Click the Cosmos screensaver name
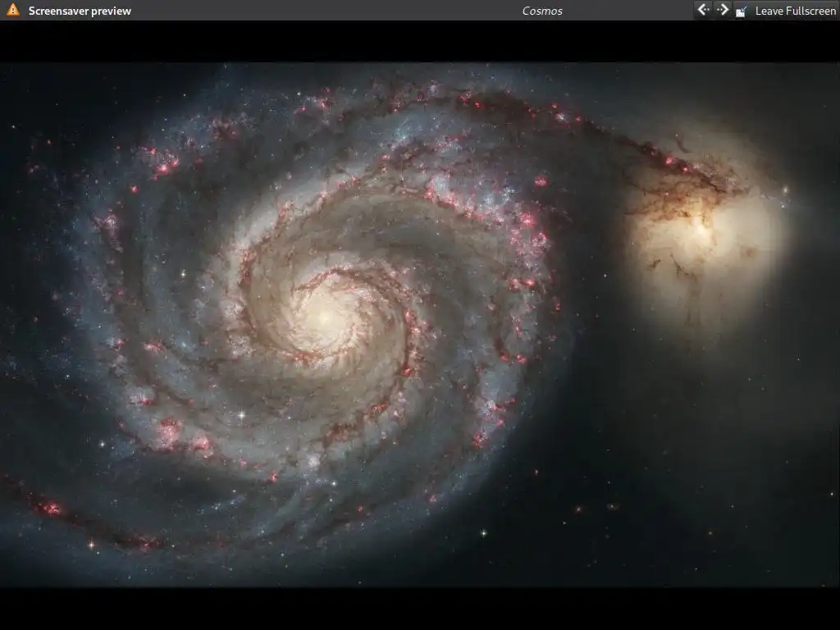This screenshot has height=630, width=840. click(x=542, y=11)
